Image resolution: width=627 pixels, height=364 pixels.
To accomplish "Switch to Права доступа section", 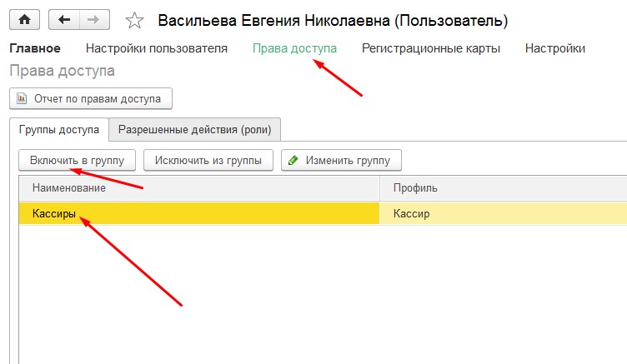I will (x=294, y=48).
